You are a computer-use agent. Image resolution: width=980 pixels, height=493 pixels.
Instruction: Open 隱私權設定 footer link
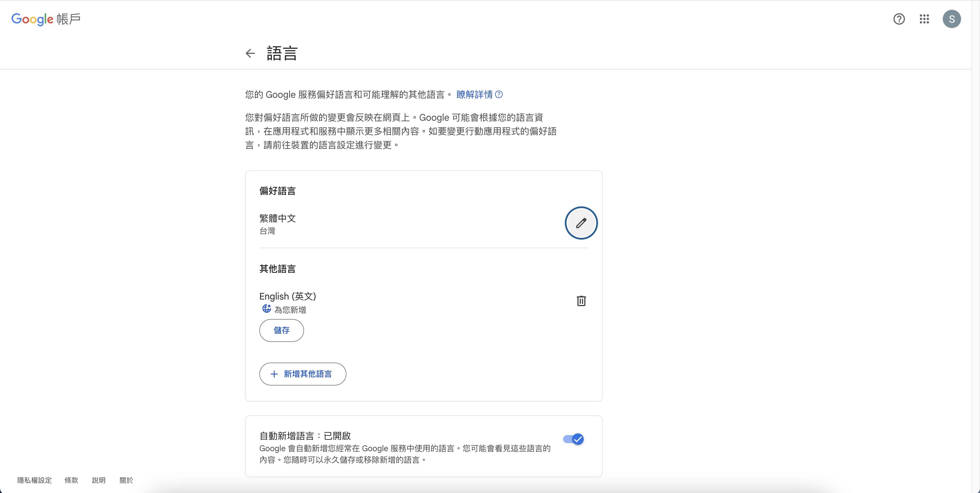coord(34,480)
